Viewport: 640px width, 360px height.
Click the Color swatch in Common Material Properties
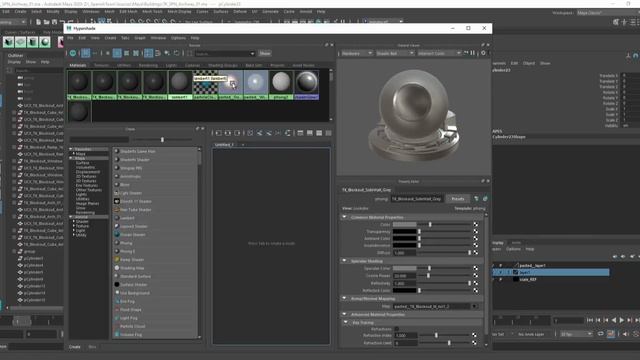coord(404,224)
